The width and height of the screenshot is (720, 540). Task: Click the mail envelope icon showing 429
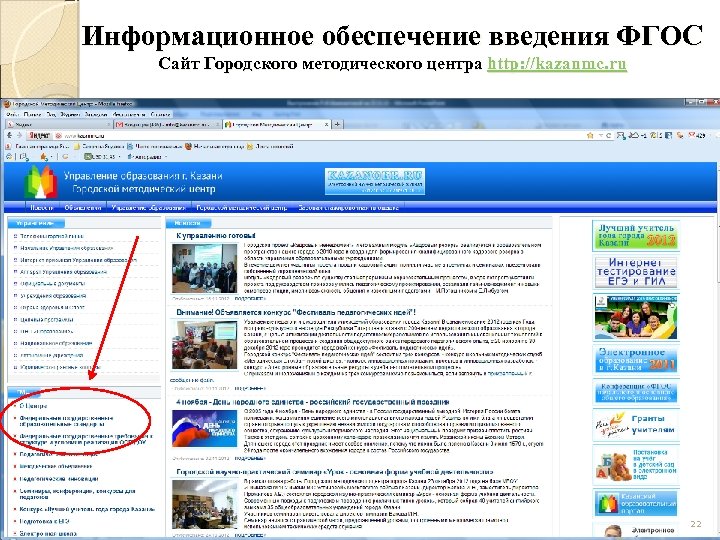[x=697, y=135]
